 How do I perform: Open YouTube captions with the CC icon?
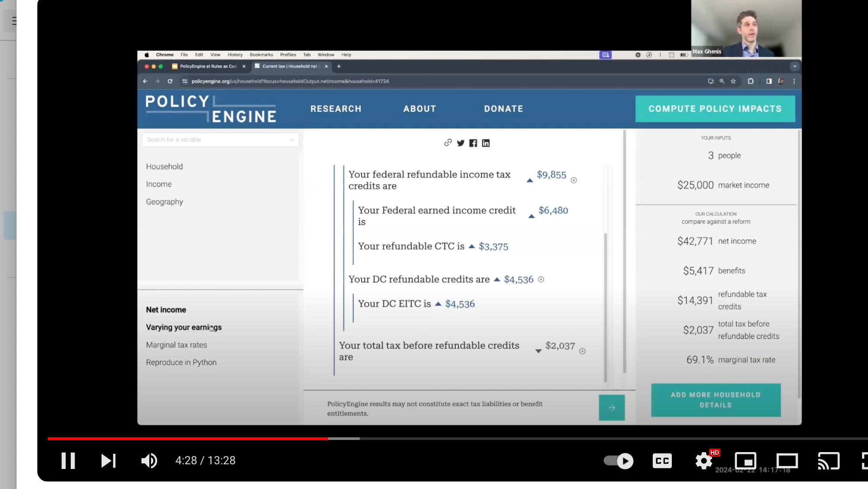pos(662,461)
